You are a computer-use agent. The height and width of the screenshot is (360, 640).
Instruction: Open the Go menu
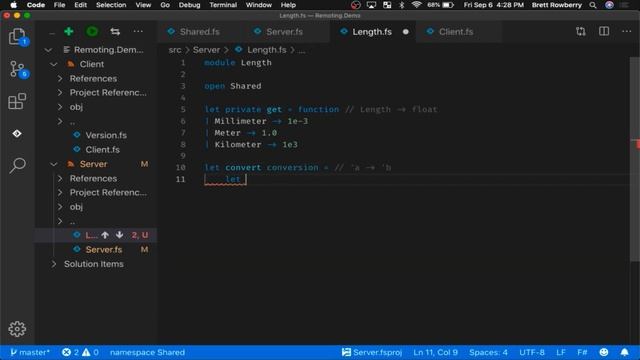click(165, 5)
